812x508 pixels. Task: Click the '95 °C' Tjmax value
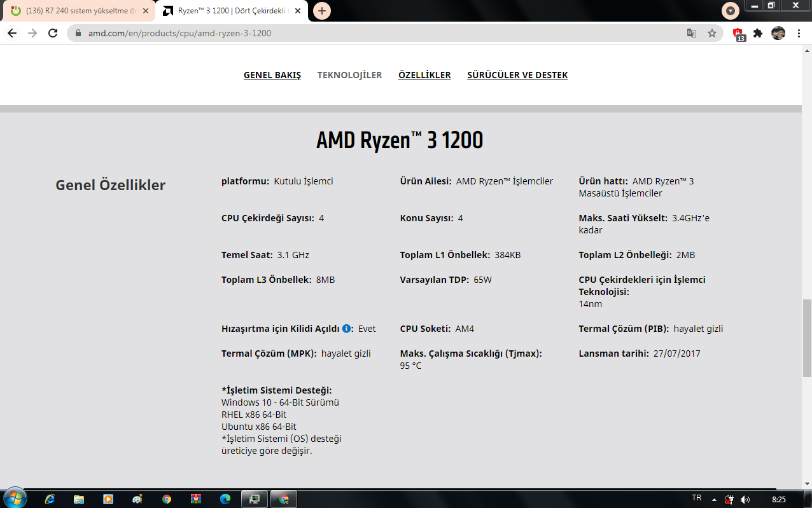pos(411,366)
